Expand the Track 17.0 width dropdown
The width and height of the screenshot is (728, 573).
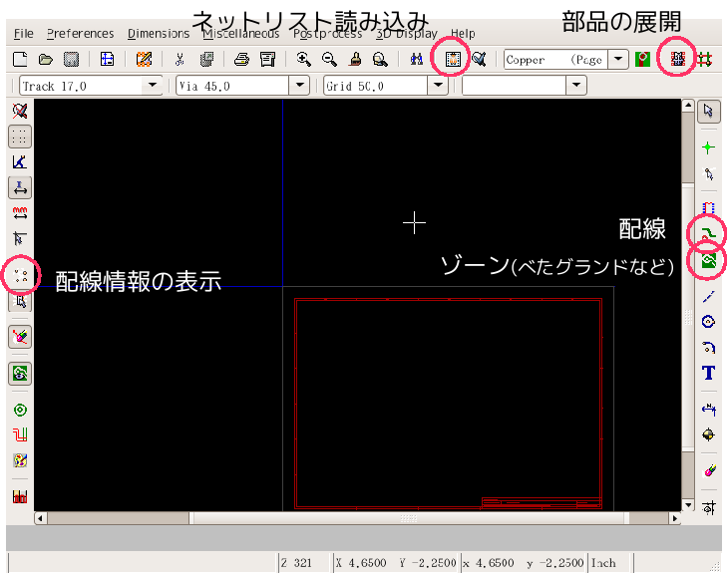[153, 86]
